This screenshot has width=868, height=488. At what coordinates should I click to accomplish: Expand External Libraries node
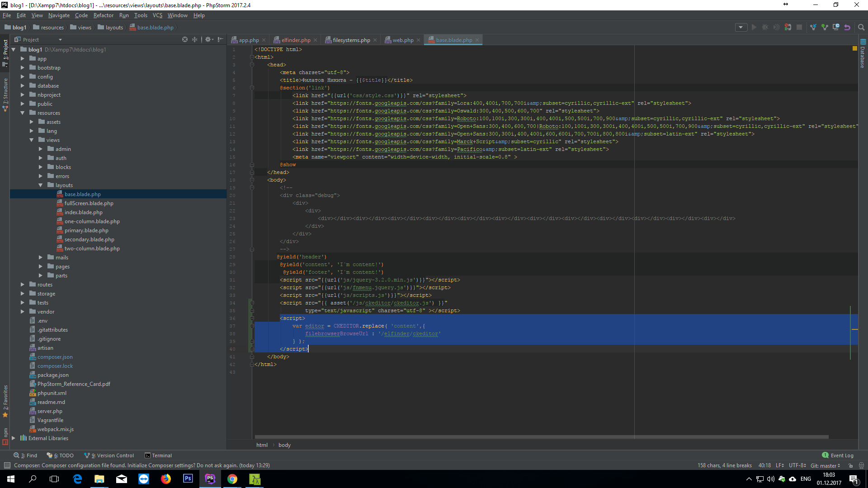13,438
